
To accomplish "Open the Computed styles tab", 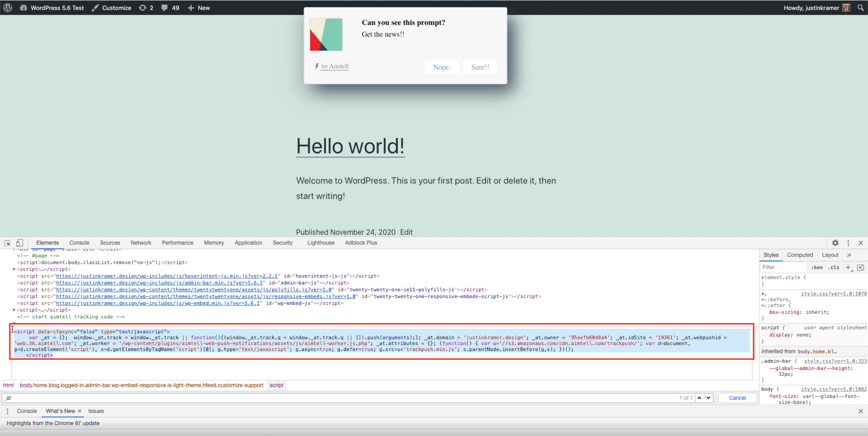I will 800,255.
